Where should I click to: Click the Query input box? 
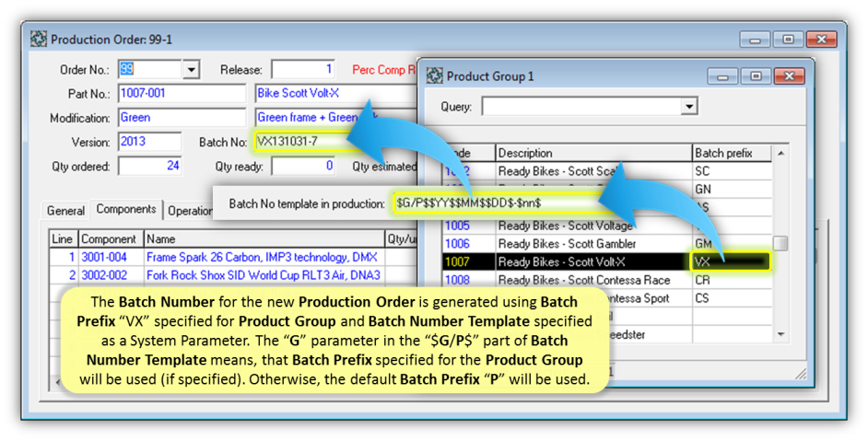tap(581, 106)
